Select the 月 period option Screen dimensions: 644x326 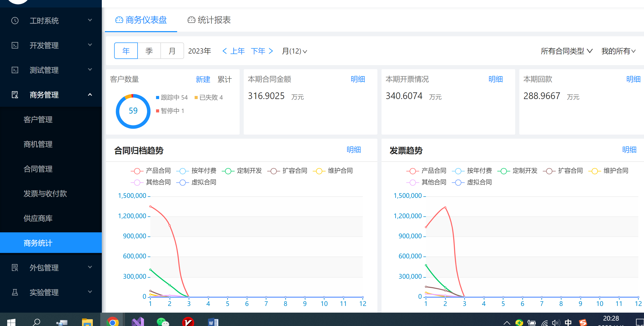(172, 51)
